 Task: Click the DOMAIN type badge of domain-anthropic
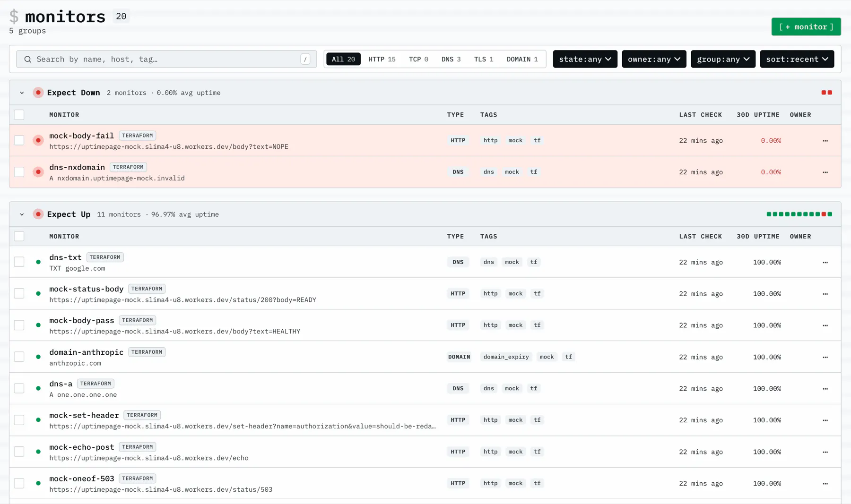point(459,357)
